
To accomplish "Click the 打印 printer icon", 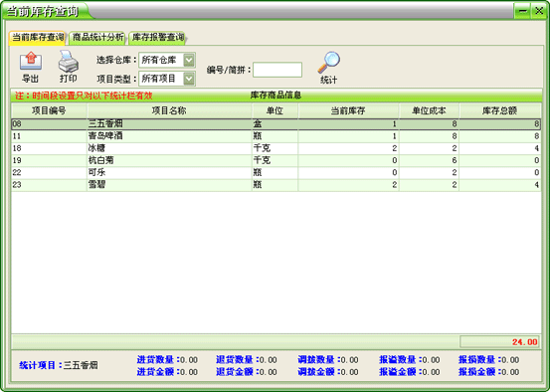I will pyautogui.click(x=68, y=61).
